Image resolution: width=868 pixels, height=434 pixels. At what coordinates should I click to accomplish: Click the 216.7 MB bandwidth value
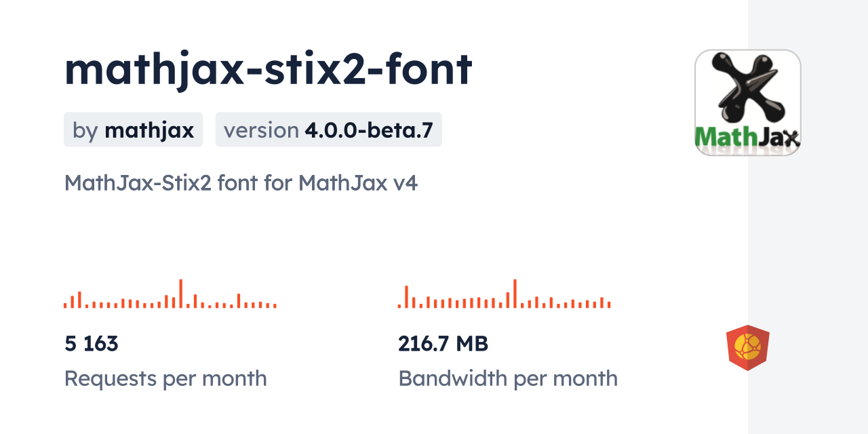pos(443,344)
